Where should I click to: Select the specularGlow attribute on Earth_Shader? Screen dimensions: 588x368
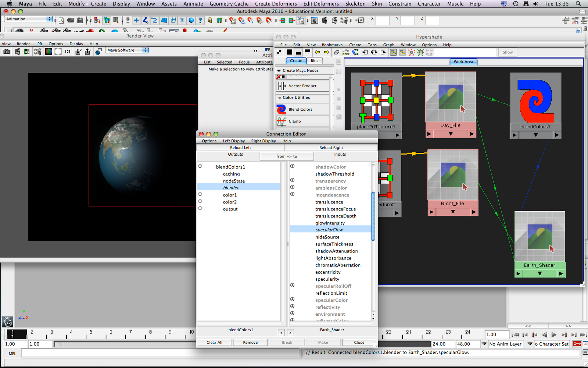329,229
